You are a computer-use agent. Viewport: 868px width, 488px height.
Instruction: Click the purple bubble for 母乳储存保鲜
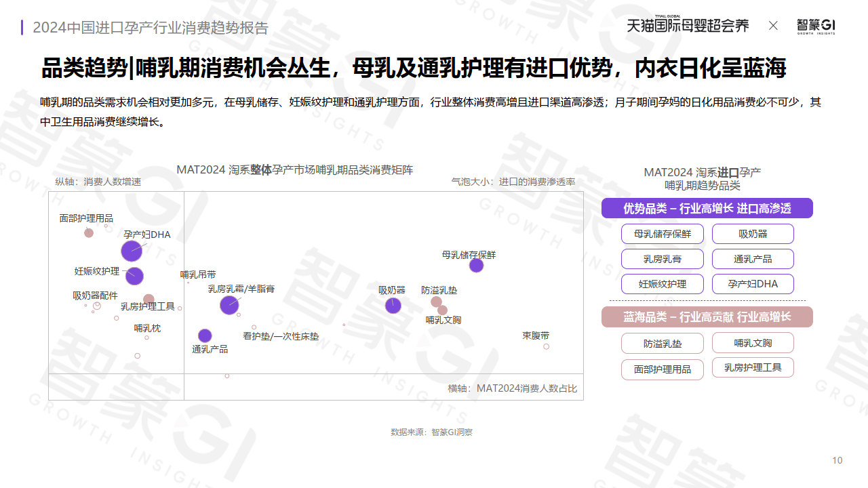click(x=477, y=266)
